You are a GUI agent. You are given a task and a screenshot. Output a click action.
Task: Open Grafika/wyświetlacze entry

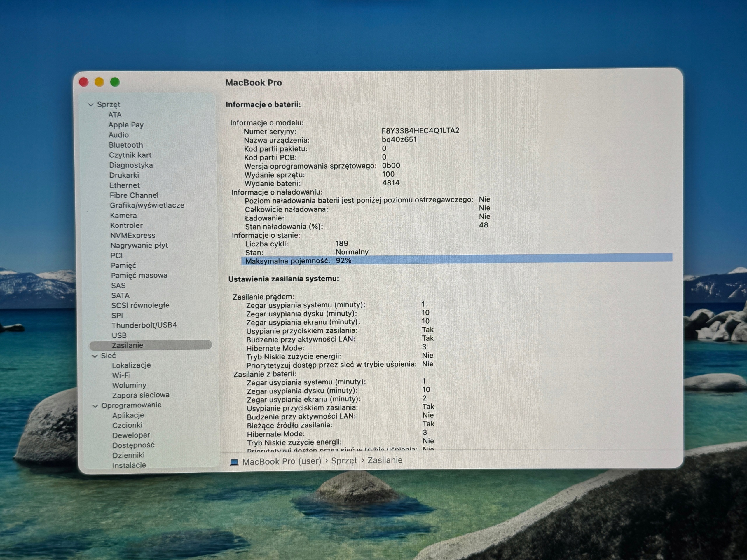click(x=147, y=205)
